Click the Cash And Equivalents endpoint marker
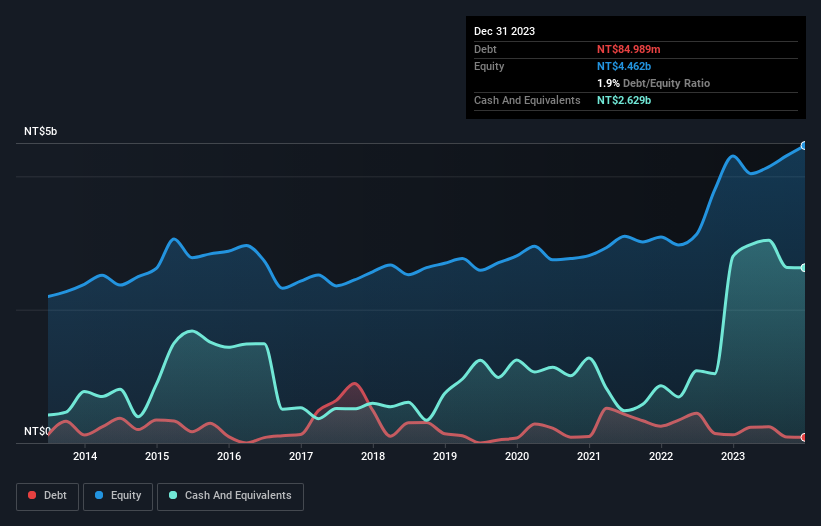Image resolution: width=821 pixels, height=526 pixels. tap(804, 268)
